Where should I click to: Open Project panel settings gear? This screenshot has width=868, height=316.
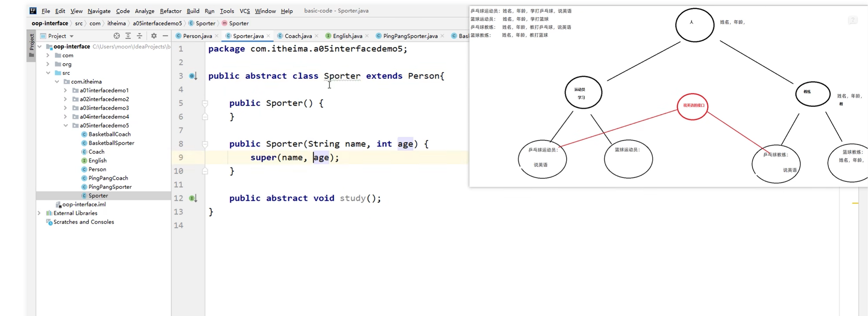pos(154,36)
